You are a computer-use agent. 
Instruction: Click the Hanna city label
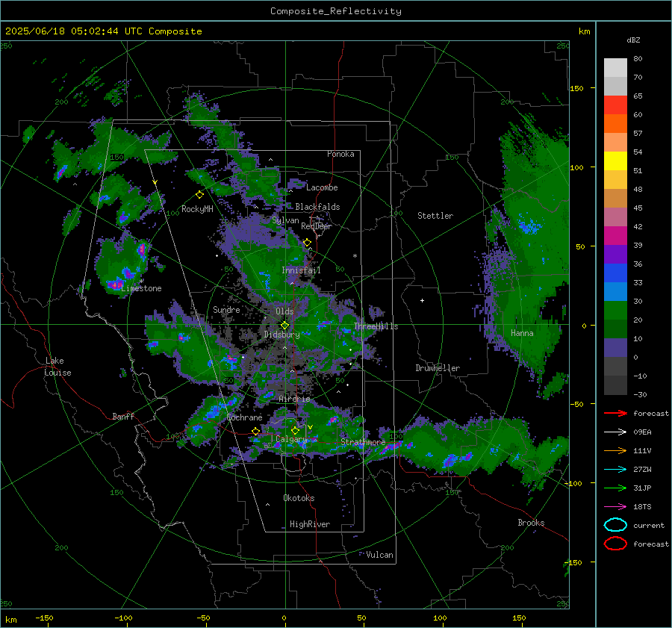(522, 333)
